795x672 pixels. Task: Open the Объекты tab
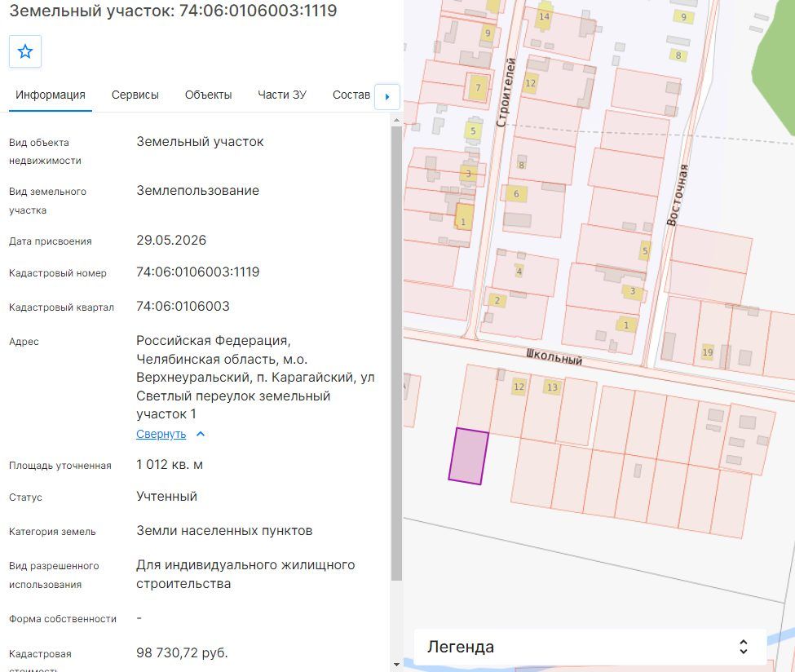(x=209, y=95)
